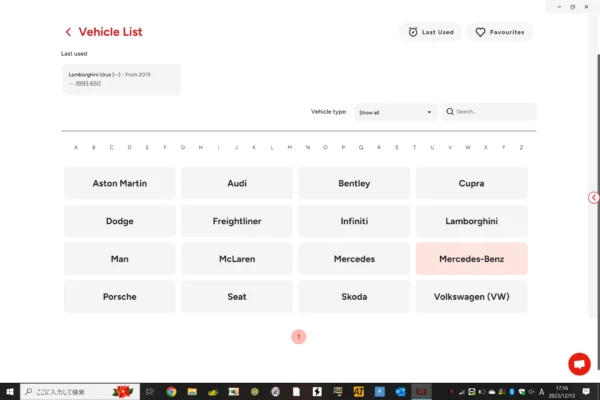Expand the side panel arrow at right edge

[x=593, y=198]
